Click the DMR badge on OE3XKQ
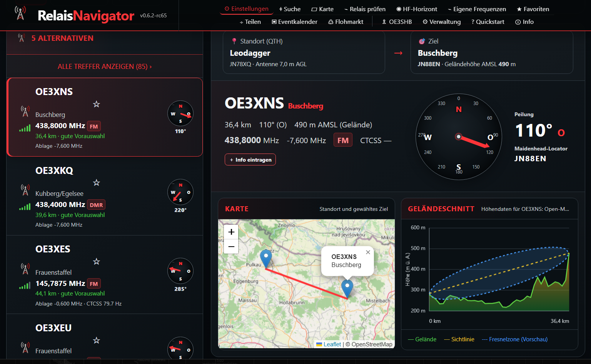The image size is (591, 364). (x=96, y=205)
